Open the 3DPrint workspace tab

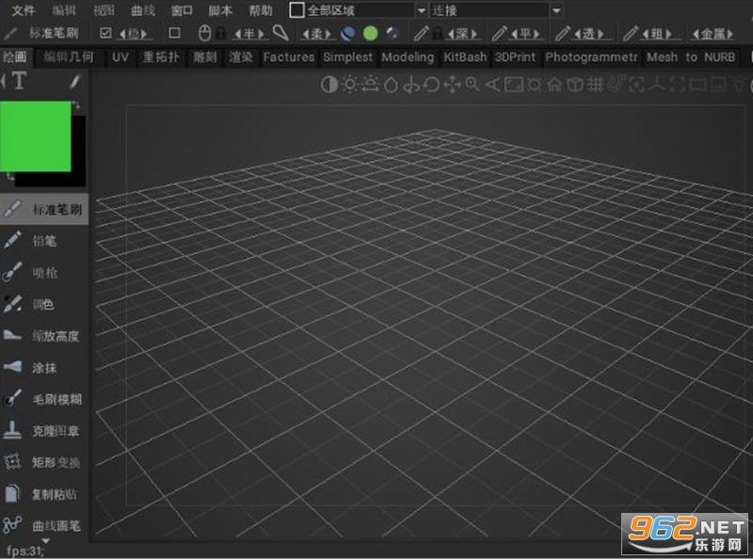click(515, 57)
